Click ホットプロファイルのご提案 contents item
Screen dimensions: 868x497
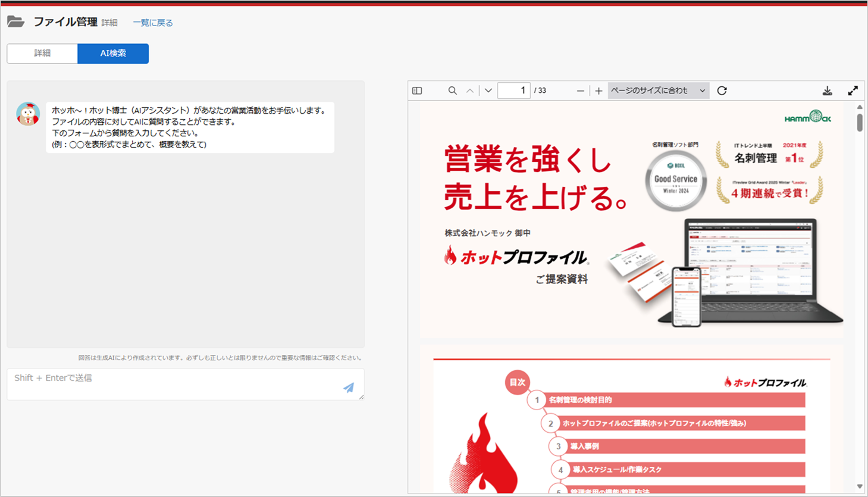(654, 423)
